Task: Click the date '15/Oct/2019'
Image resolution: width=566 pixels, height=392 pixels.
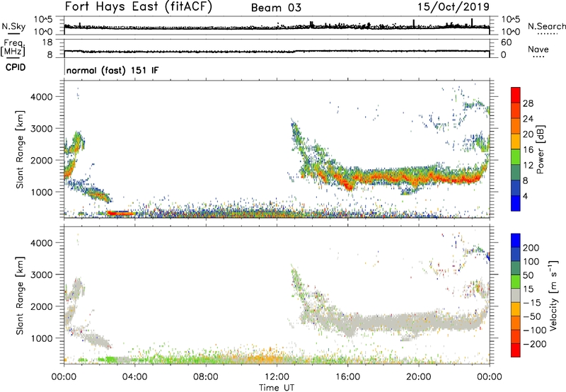Action: 454,7
